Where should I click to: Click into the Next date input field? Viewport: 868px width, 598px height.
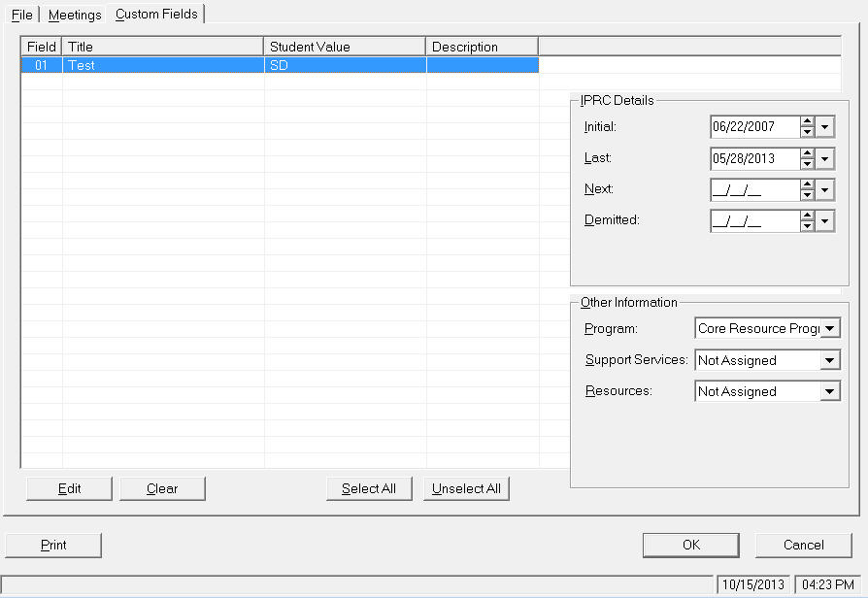[x=753, y=190]
